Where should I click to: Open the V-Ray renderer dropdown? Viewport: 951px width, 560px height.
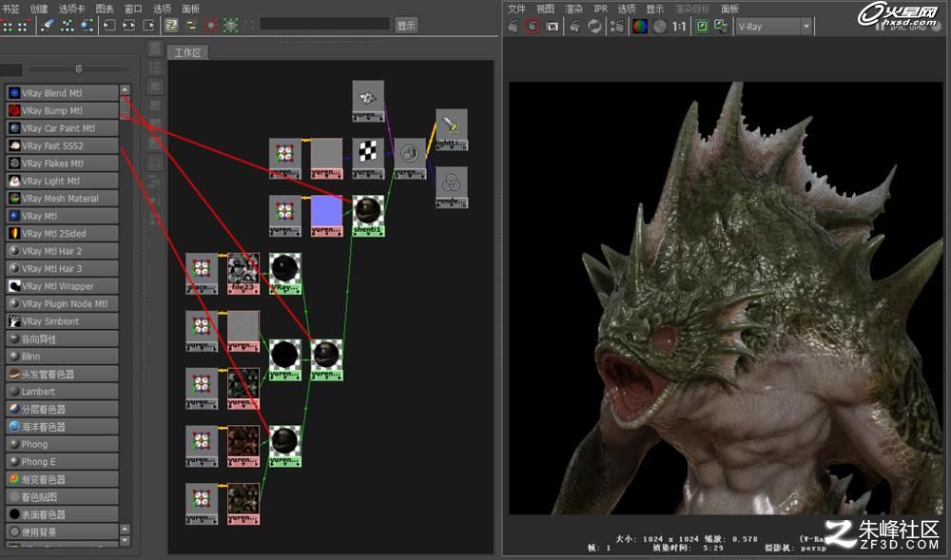click(773, 27)
